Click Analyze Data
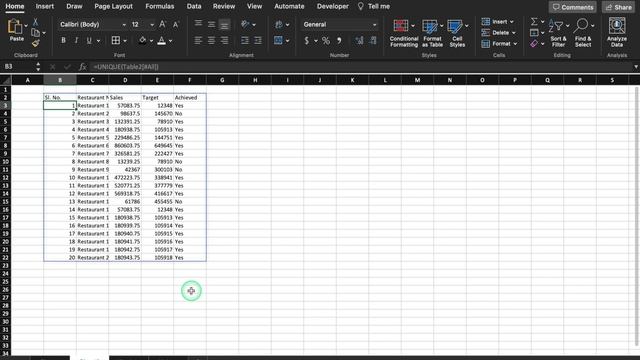Screen dimensions: 640x360 point(617,33)
